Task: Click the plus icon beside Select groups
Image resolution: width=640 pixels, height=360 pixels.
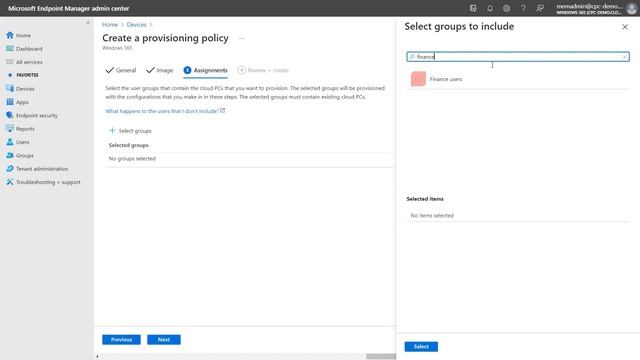Action: (x=112, y=130)
